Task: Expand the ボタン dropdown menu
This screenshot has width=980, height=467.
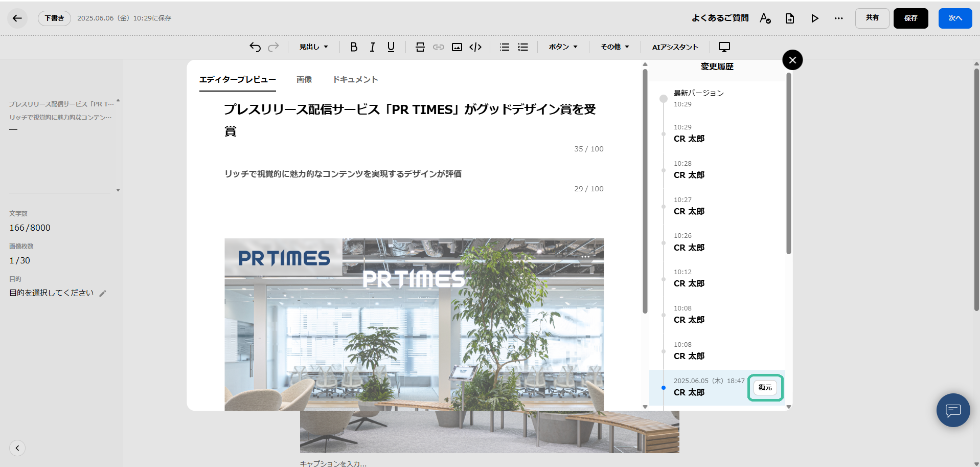Action: [x=563, y=47]
